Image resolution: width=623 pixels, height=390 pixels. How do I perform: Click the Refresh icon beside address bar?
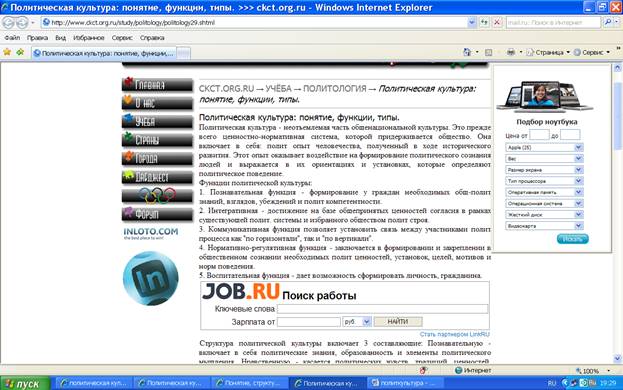pyautogui.click(x=484, y=23)
